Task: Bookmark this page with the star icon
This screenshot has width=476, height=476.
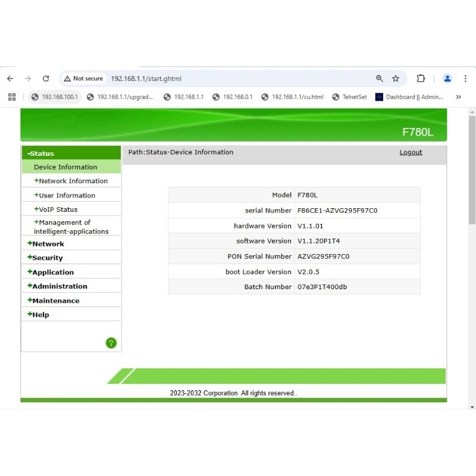Action: click(x=396, y=79)
